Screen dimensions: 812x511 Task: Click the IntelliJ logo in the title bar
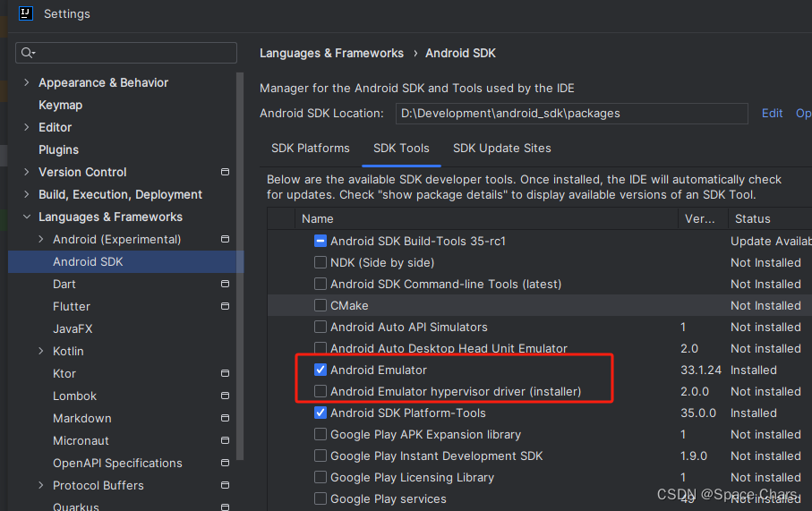(x=26, y=13)
